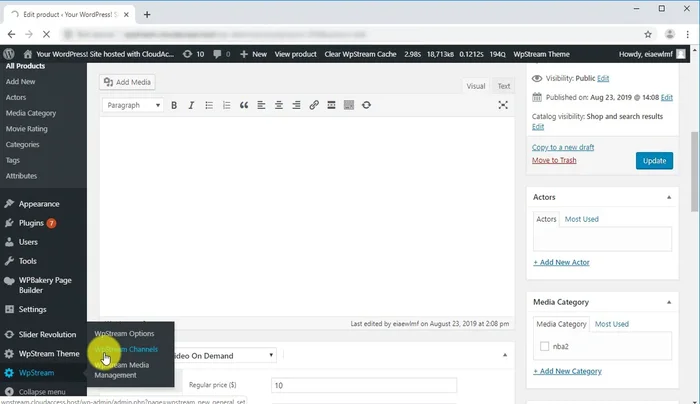The width and height of the screenshot is (700, 404).
Task: Click the Move to Trash link
Action: [554, 160]
